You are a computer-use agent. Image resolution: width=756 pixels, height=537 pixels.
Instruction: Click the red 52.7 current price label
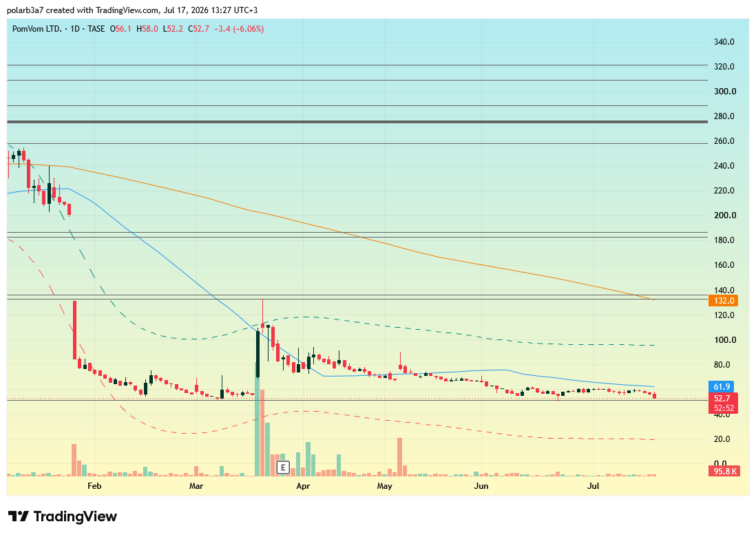point(723,398)
